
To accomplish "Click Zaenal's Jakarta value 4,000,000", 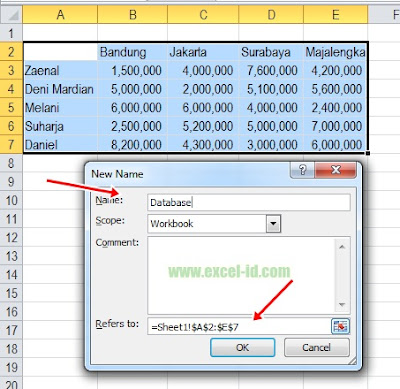I will [203, 70].
